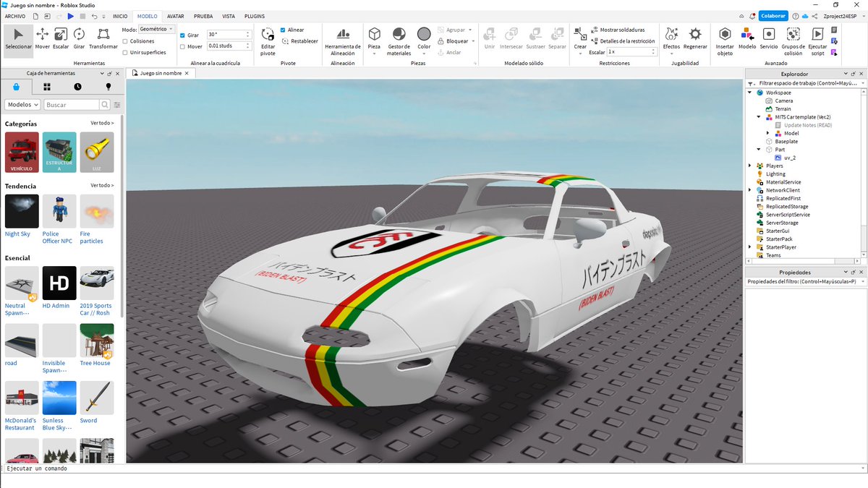Open the toolbox Marketplace bag tab
Image resolution: width=868 pixels, height=488 pixels.
pos(16,87)
